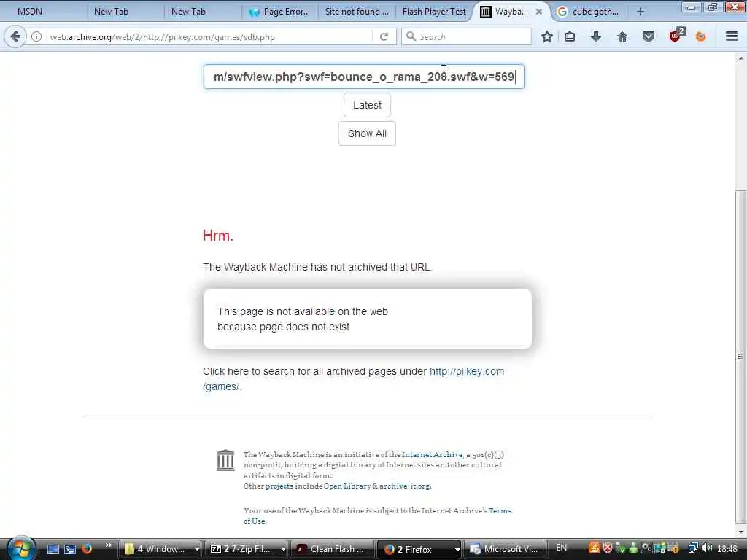
Task: Open the Open Library link
Action: 347,486
